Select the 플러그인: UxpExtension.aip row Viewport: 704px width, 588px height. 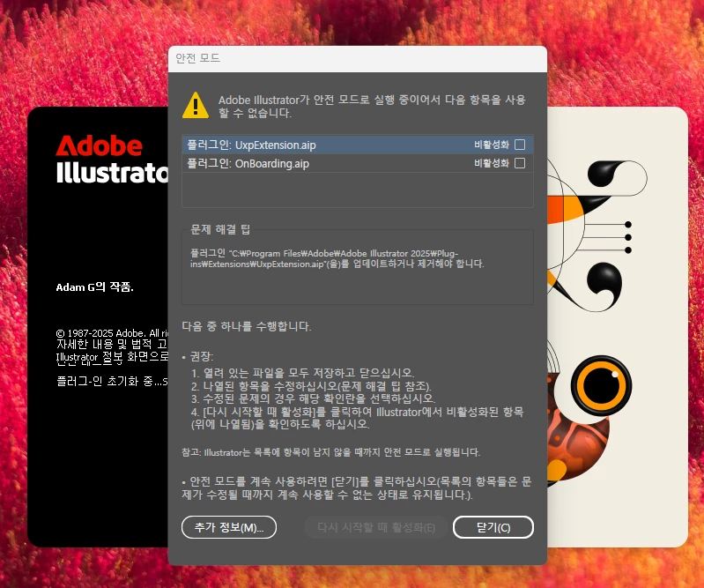point(358,145)
